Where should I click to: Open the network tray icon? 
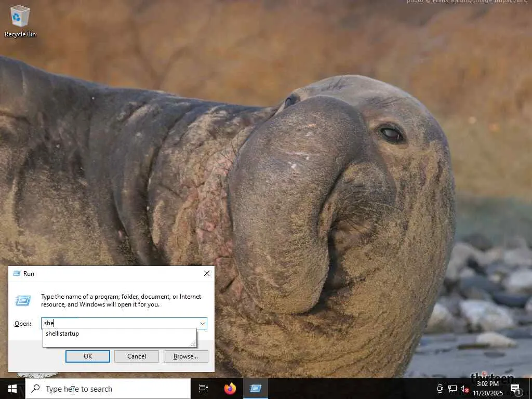[453, 389]
